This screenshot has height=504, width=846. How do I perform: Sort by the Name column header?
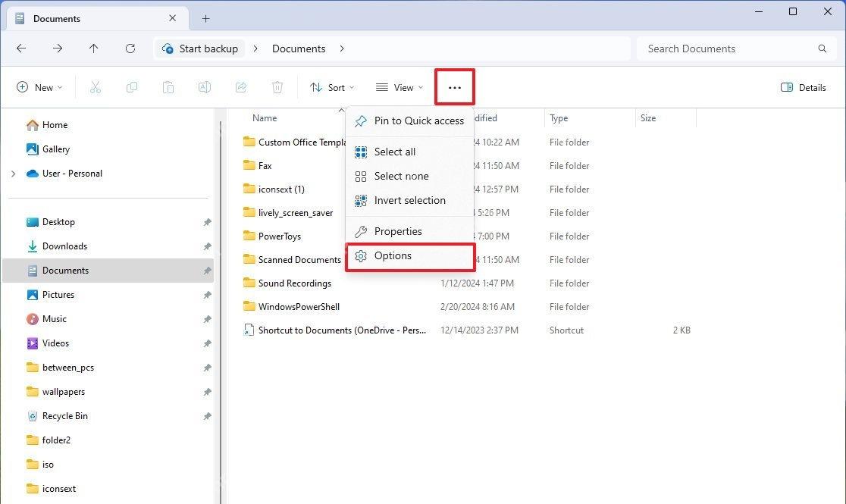pyautogui.click(x=265, y=118)
